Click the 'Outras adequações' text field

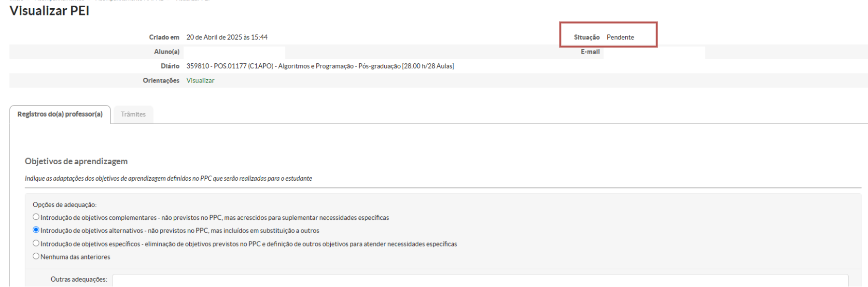480,281
